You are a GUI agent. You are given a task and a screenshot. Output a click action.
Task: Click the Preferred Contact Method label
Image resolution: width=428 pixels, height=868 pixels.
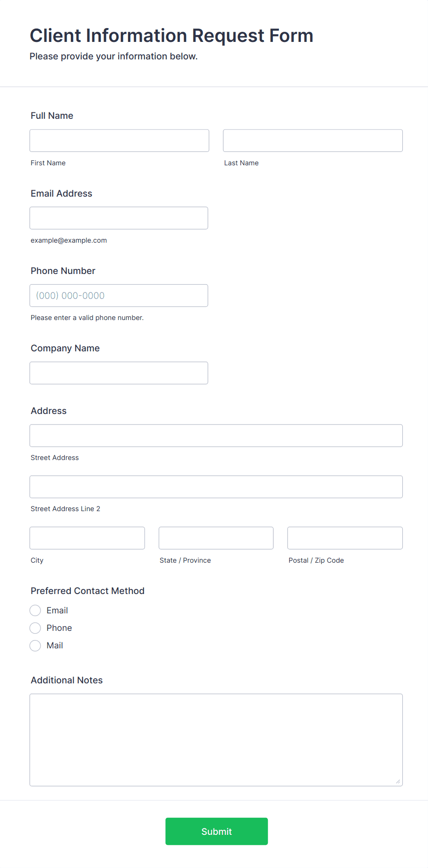87,591
